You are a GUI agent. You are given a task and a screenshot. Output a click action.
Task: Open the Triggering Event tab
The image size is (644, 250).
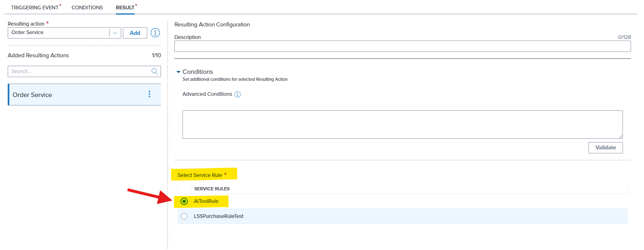[35, 7]
